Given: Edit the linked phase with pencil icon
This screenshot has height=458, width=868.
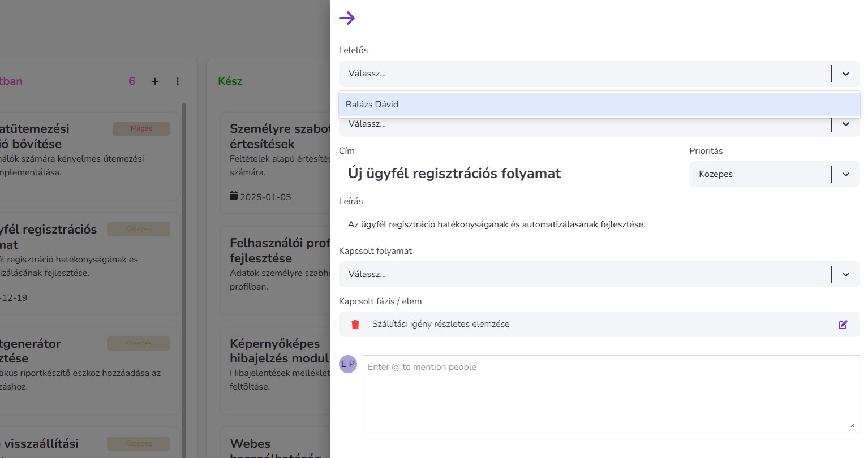Looking at the screenshot, I should (x=843, y=324).
